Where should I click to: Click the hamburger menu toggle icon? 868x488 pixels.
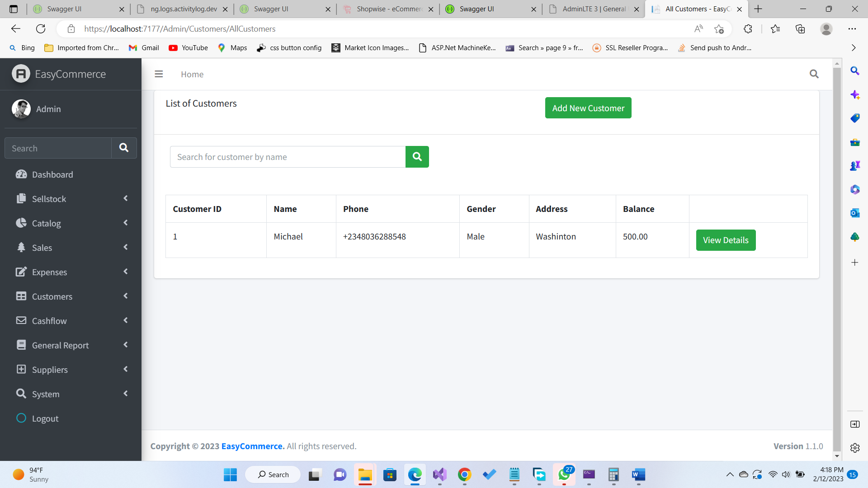pyautogui.click(x=159, y=74)
